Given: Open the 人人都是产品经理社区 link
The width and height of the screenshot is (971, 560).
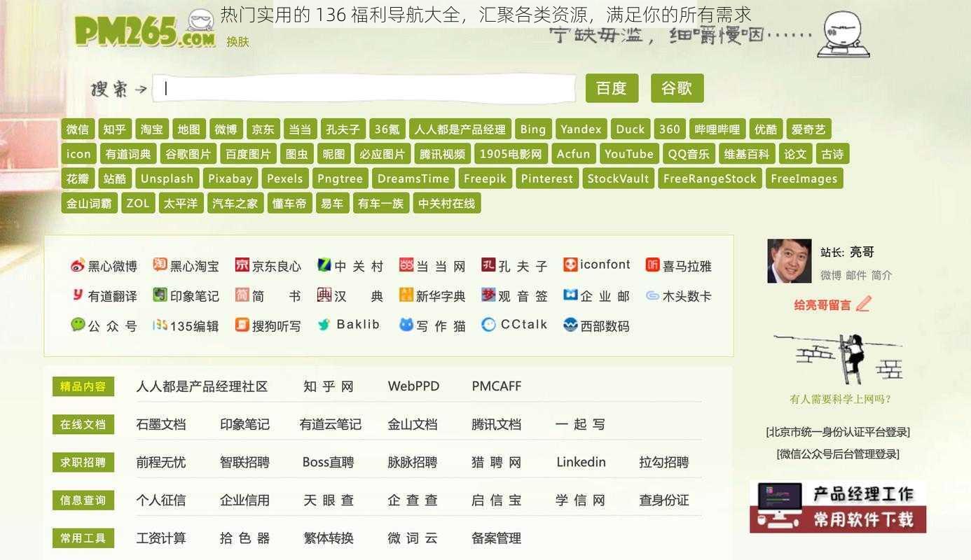Looking at the screenshot, I should (x=202, y=386).
